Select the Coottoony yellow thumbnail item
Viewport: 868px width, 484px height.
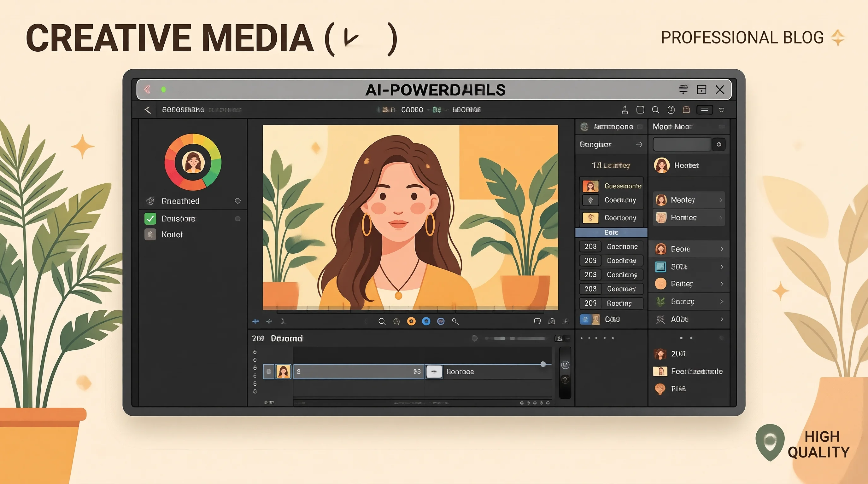[591, 218]
